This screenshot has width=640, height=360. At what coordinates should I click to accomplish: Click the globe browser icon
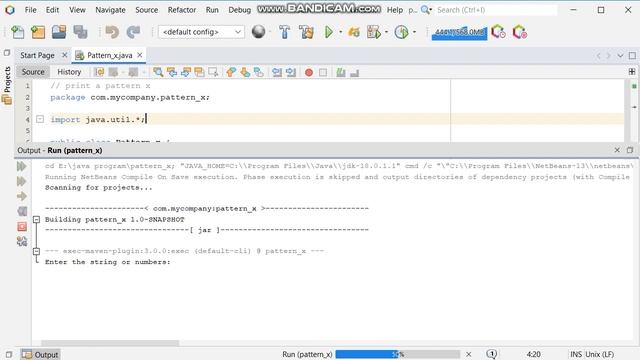tap(258, 31)
